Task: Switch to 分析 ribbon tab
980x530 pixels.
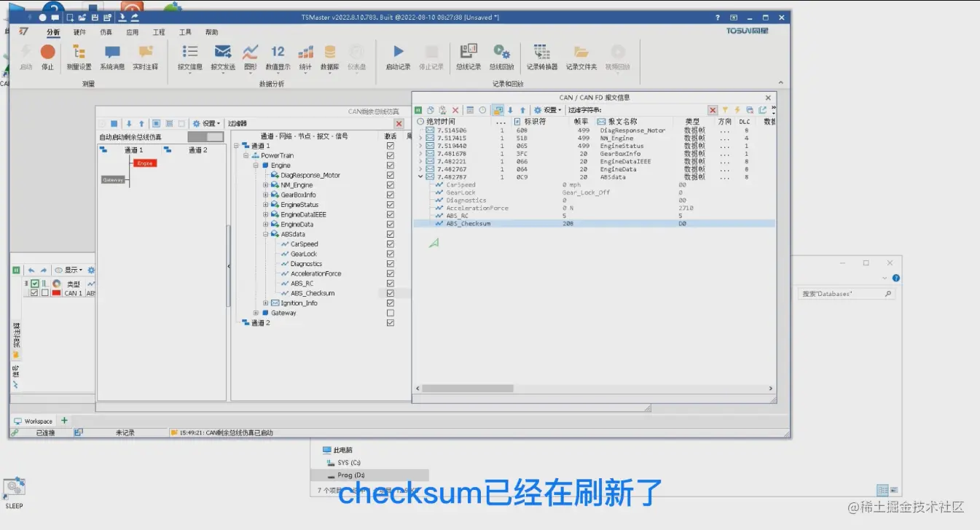Action: click(x=53, y=32)
